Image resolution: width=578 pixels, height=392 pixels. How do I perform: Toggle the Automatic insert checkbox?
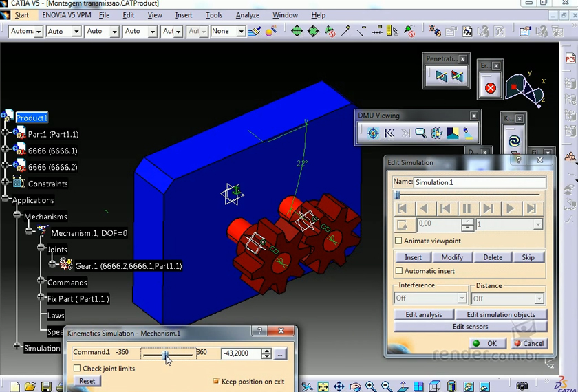click(399, 271)
